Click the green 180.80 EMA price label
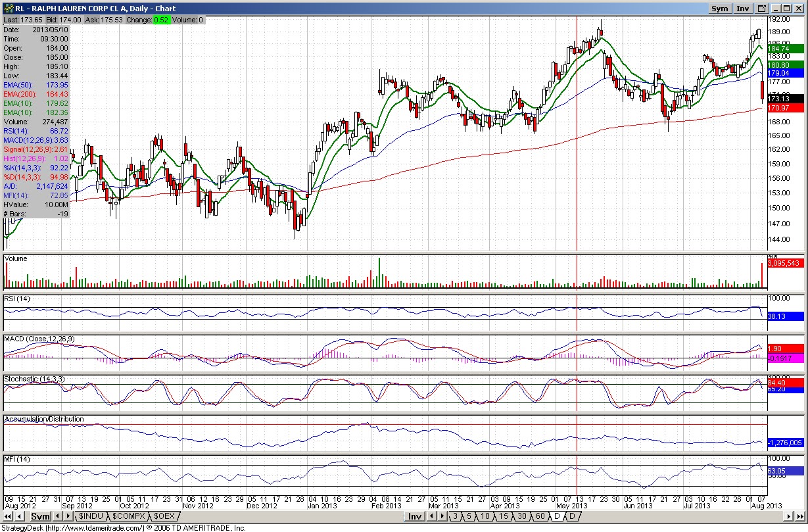Screen dimensions: 808x532 tap(786, 65)
